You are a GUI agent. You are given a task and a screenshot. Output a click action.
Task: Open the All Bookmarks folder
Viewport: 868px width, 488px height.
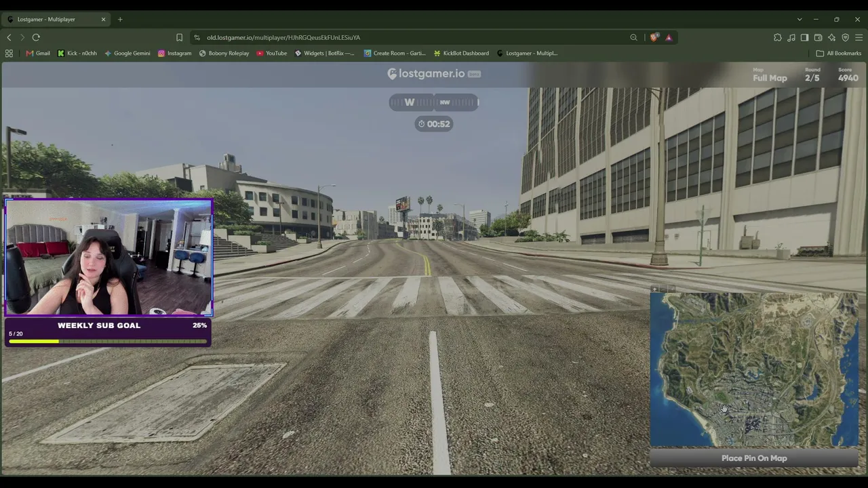(839, 53)
